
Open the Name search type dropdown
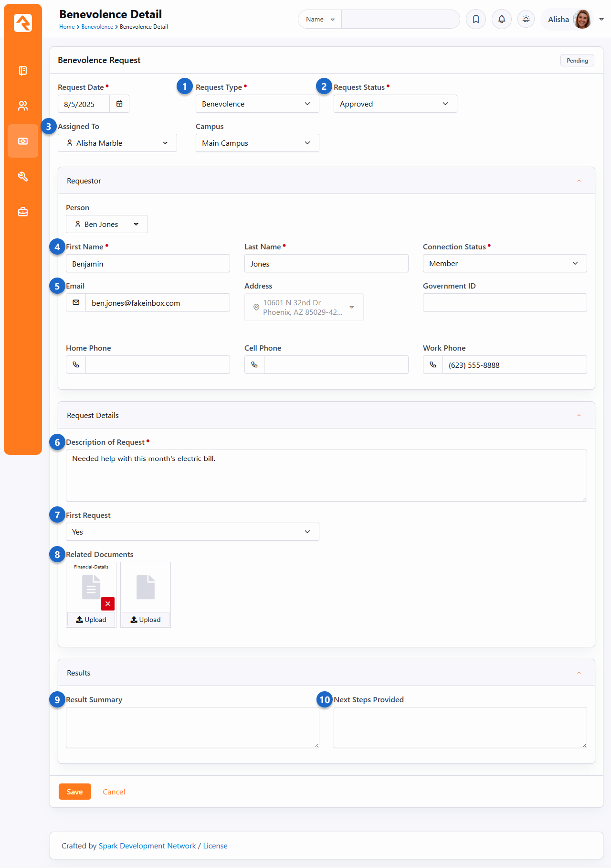pos(320,19)
